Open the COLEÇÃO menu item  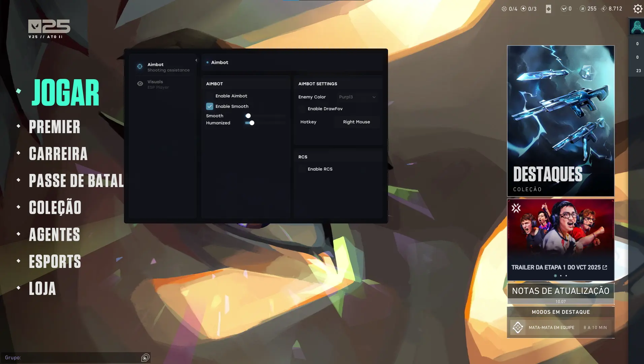click(x=55, y=207)
